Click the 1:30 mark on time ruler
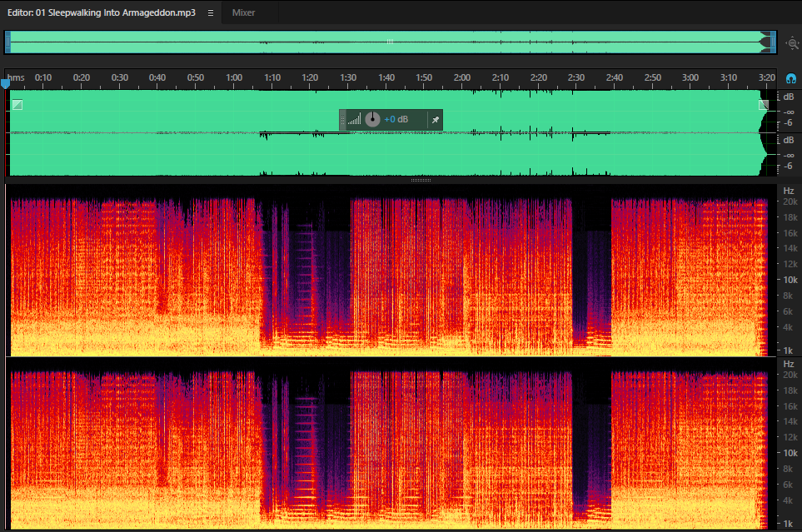Viewport: 802px width, 532px height. pos(348,77)
